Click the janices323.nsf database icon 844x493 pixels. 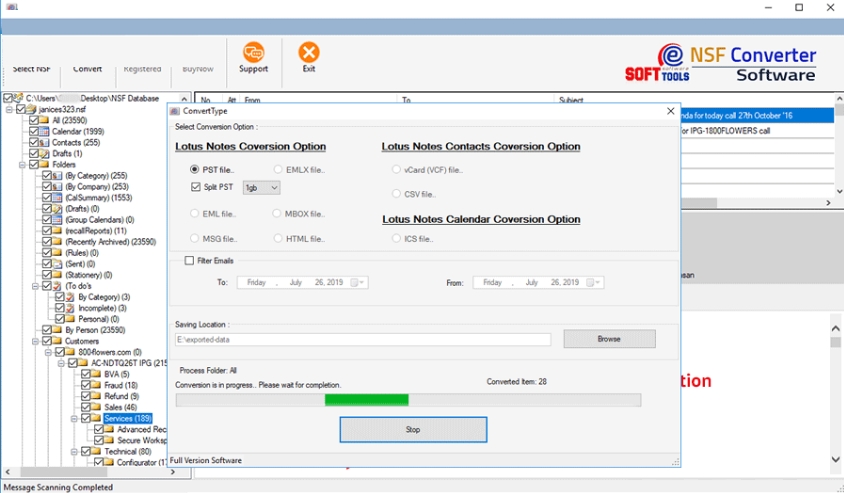pyautogui.click(x=31, y=109)
